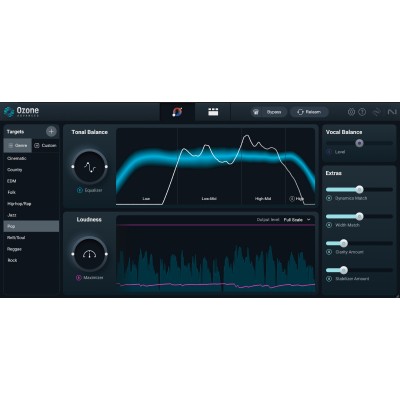
Task: Choose the Country genre target
Action: click(x=31, y=170)
